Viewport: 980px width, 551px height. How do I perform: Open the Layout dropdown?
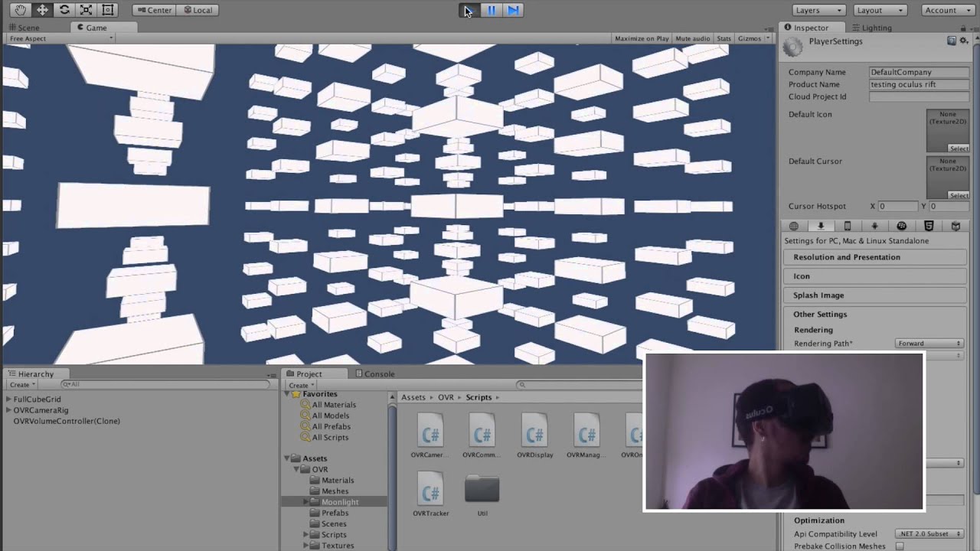click(x=880, y=10)
